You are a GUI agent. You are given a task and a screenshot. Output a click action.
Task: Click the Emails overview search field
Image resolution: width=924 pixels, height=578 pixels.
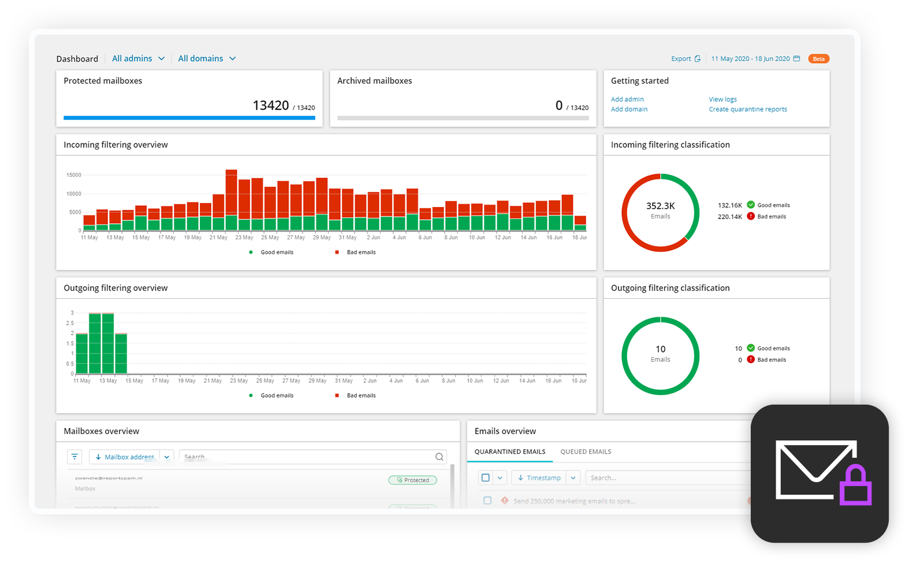(664, 477)
